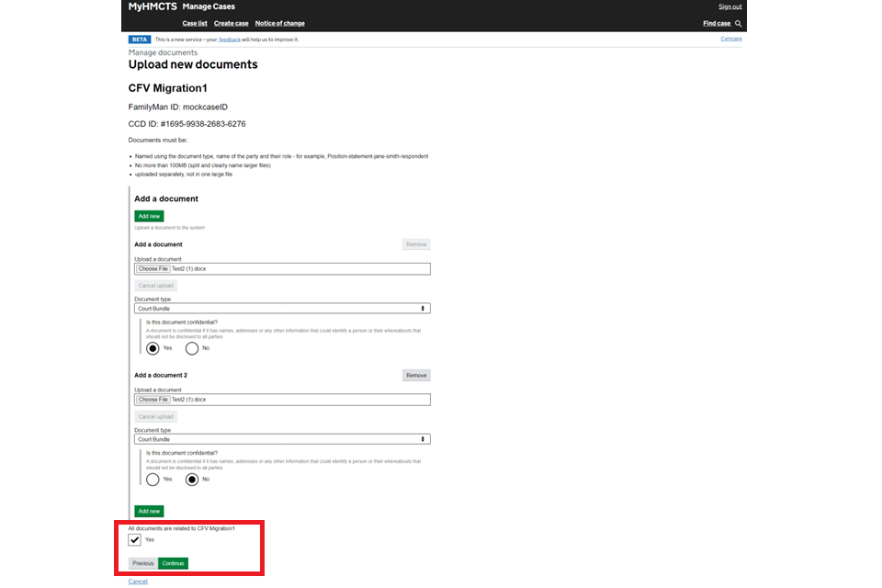The height and width of the screenshot is (588, 882).
Task: Click the magnifying glass icon beside Find case
Action: (739, 24)
